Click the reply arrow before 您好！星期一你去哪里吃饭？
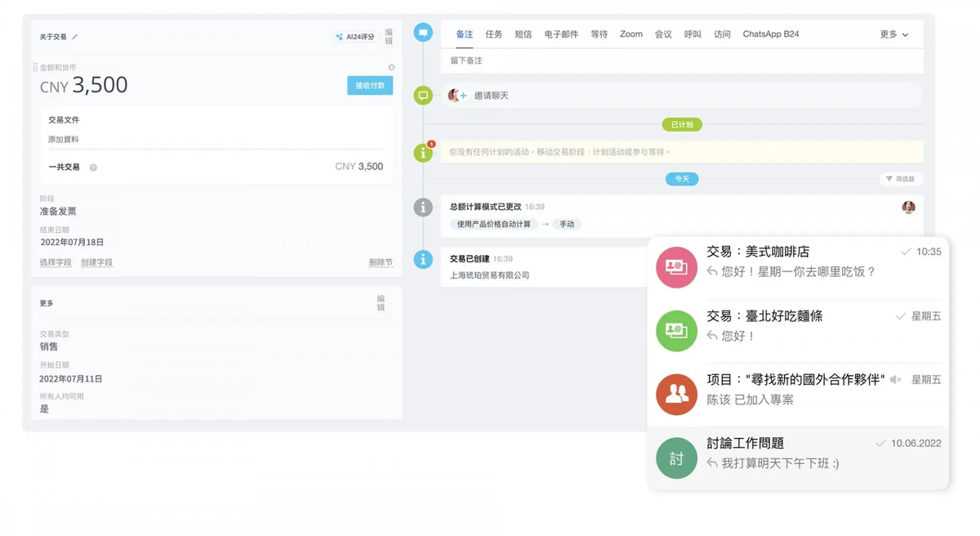Viewport: 980px width, 536px height. (x=712, y=271)
